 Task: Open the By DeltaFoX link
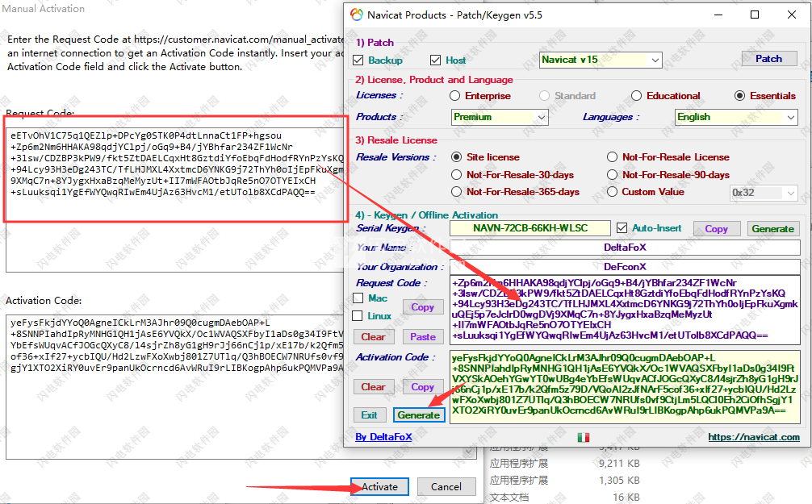pyautogui.click(x=383, y=437)
